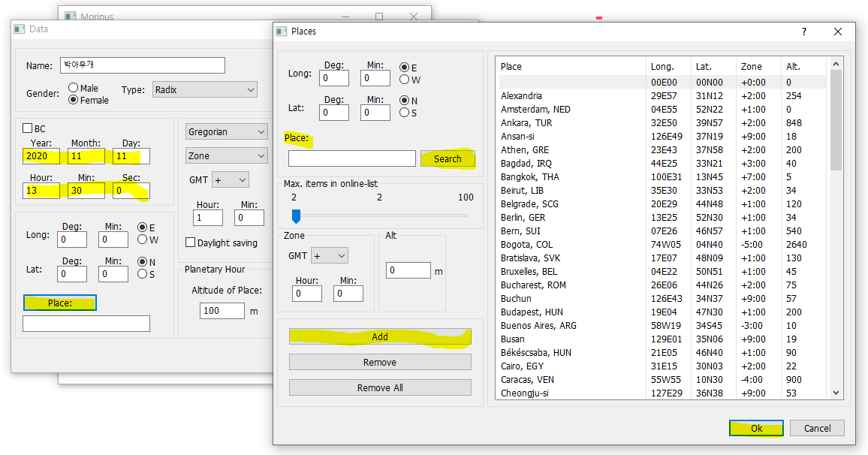Sort by the Long. column header
868x455 pixels.
pyautogui.click(x=662, y=67)
